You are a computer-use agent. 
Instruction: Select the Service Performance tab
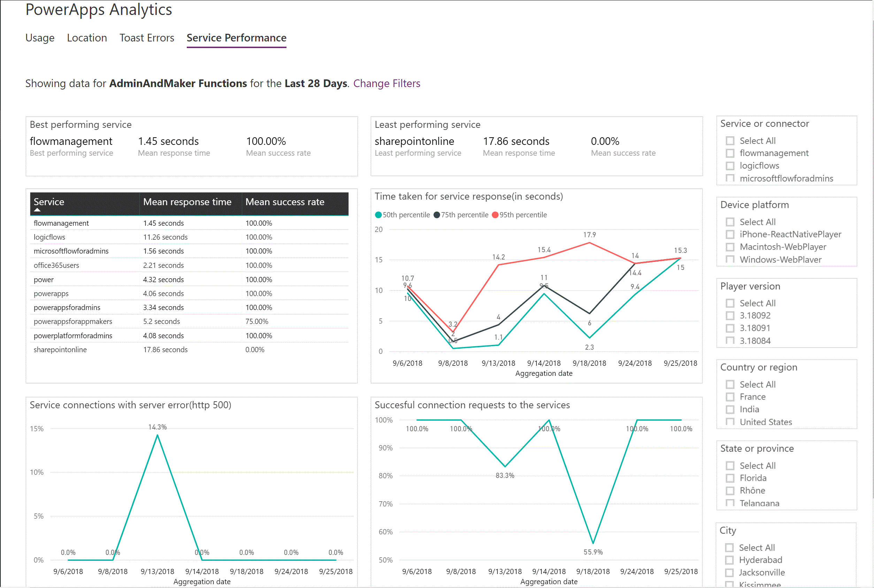click(236, 38)
